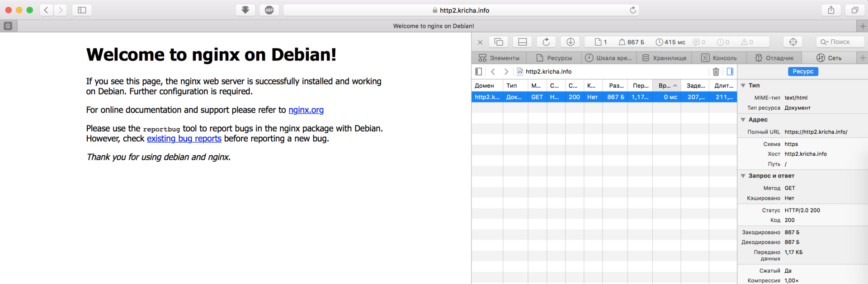Click the console log count icon

(x=699, y=42)
